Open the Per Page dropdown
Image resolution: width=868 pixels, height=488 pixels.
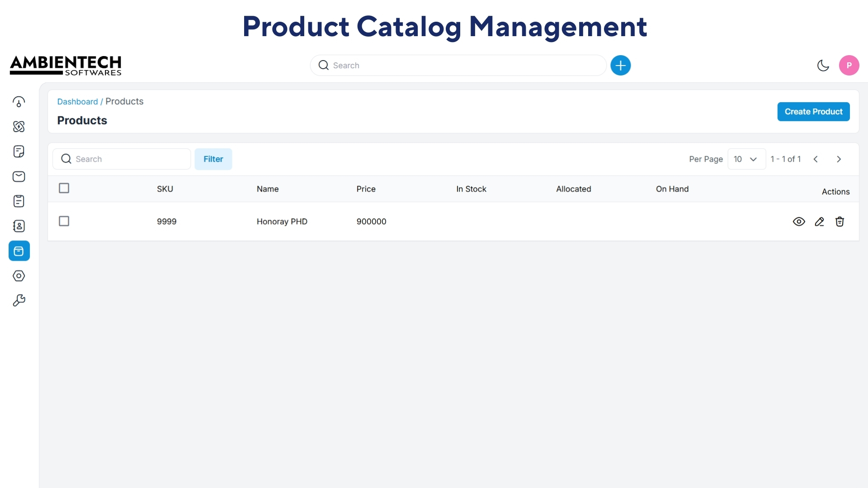[746, 159]
